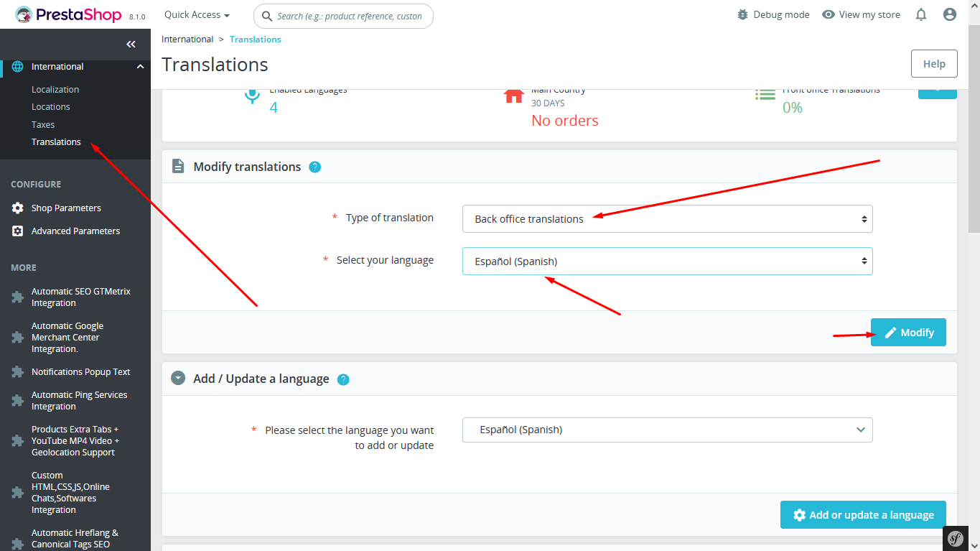The height and width of the screenshot is (551, 980).
Task: Click help icon beside Add / Update a language
Action: pos(343,379)
